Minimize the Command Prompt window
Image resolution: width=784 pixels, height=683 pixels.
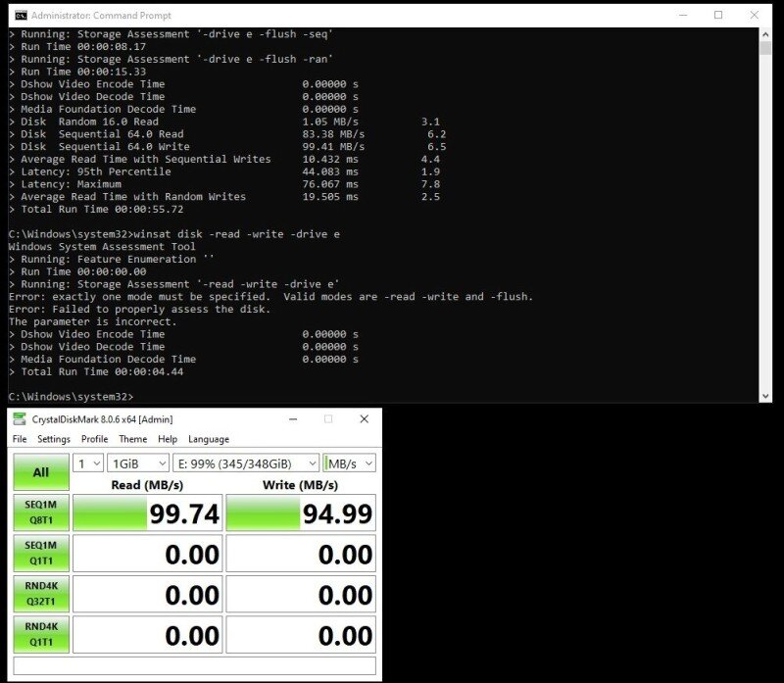pos(683,16)
